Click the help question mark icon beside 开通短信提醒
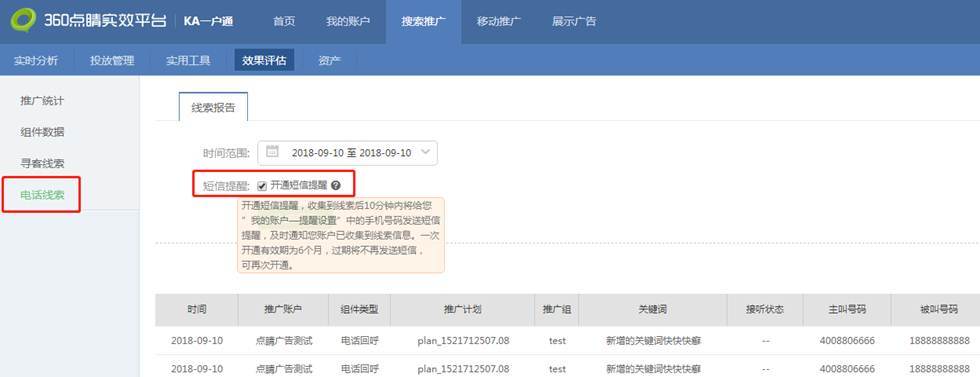This screenshot has height=377, width=980. (x=336, y=185)
